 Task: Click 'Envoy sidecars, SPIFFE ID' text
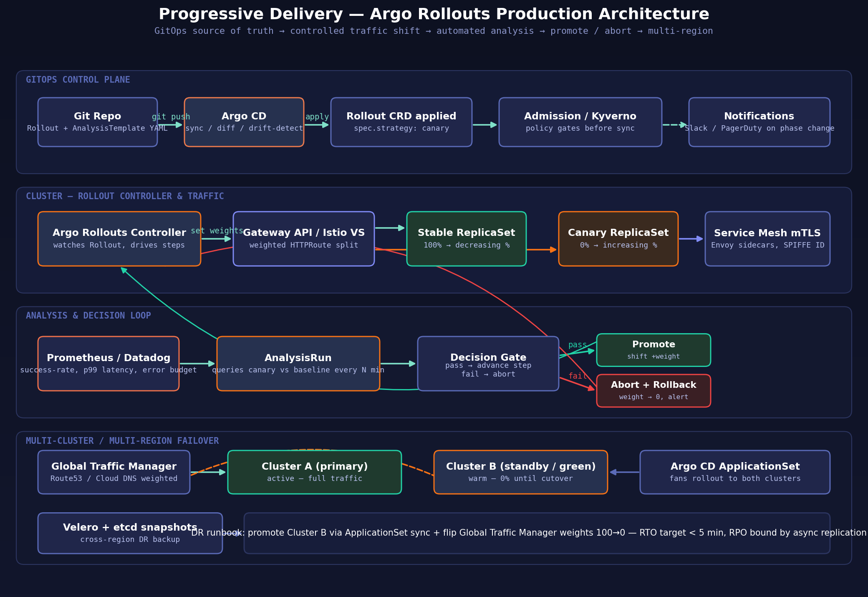(768, 245)
